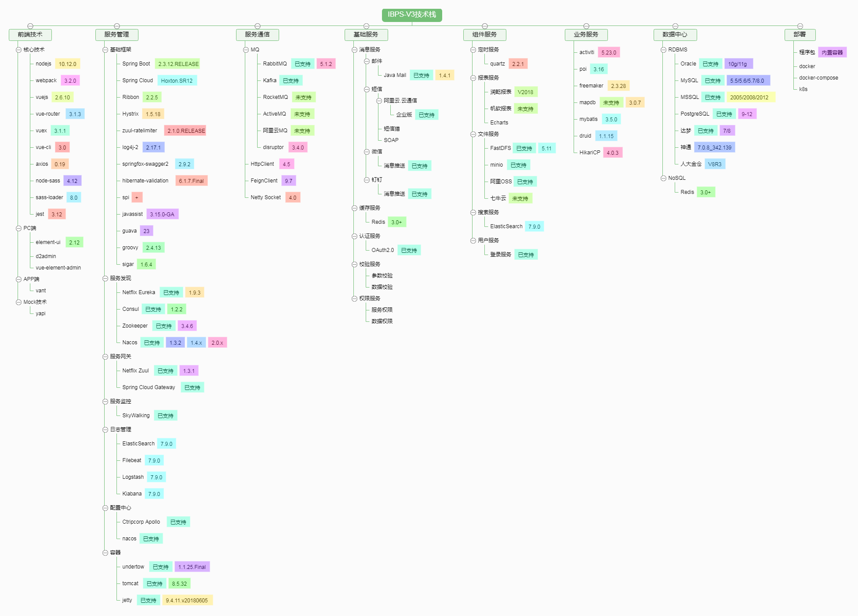Select the SkyWalking node

coord(136,416)
